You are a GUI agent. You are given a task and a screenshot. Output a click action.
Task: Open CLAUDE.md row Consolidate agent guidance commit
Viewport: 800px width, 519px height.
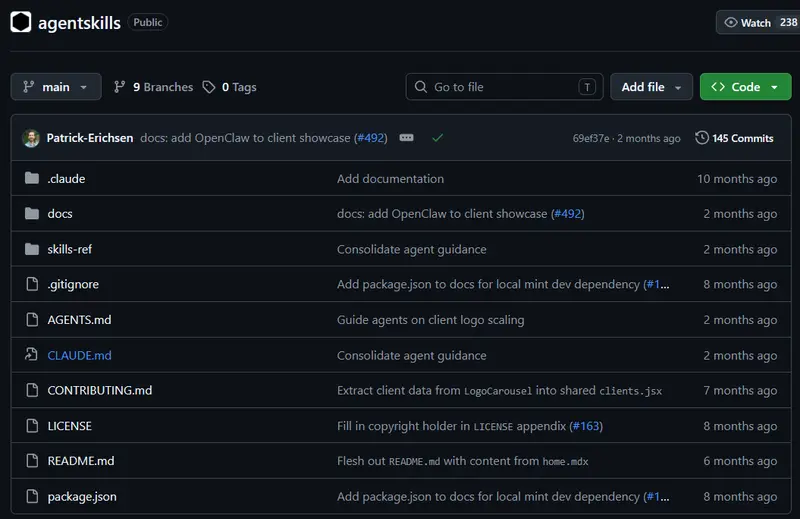tap(412, 355)
